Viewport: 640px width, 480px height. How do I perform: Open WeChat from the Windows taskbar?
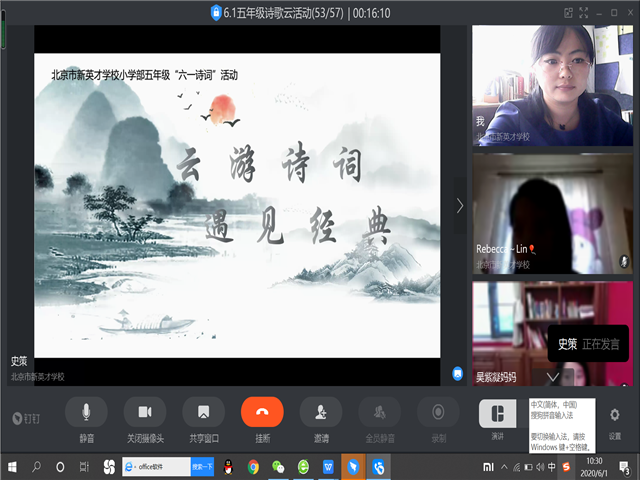click(x=278, y=467)
